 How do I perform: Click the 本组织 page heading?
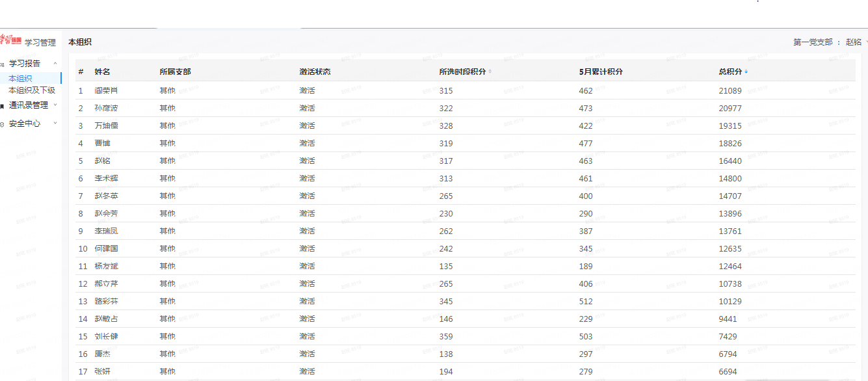pyautogui.click(x=80, y=42)
